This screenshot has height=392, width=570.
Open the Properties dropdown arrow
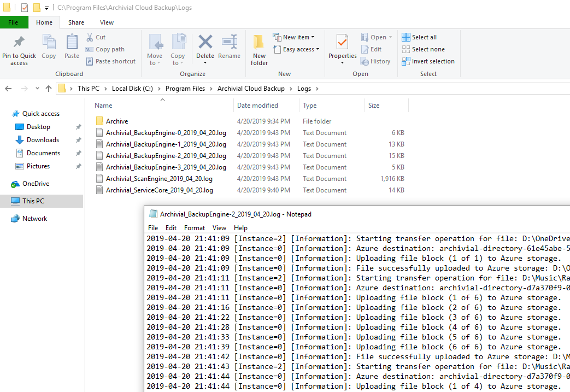tap(342, 63)
